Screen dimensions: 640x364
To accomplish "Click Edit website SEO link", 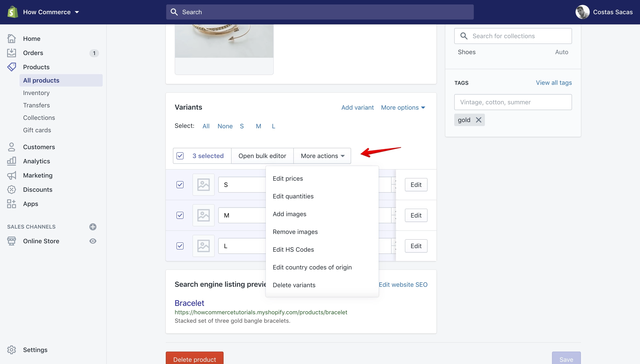I will click(x=403, y=284).
